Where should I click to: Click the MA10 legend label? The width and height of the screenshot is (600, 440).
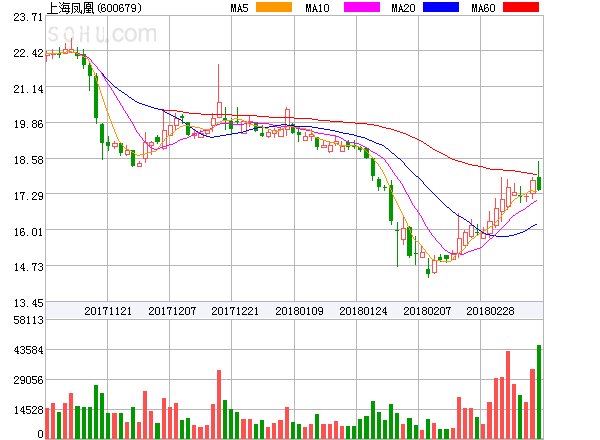[x=317, y=8]
